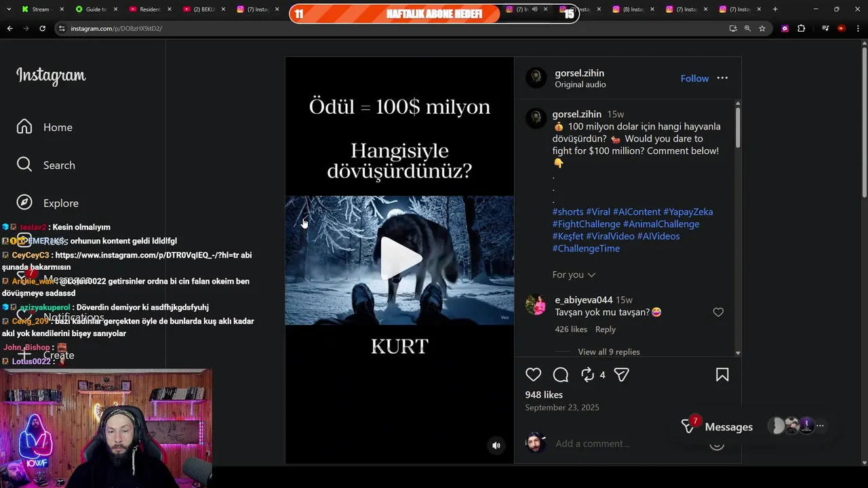Bookmark this page with star
The image size is (868, 488).
(x=762, y=28)
